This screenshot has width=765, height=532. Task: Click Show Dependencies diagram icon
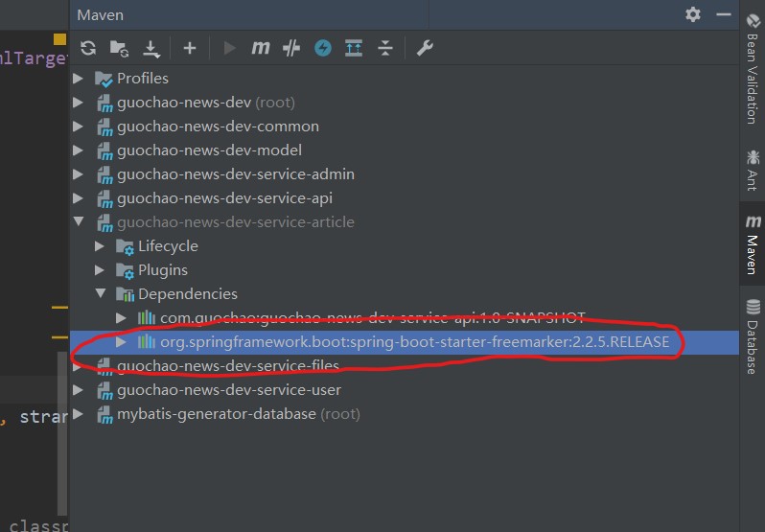354,48
